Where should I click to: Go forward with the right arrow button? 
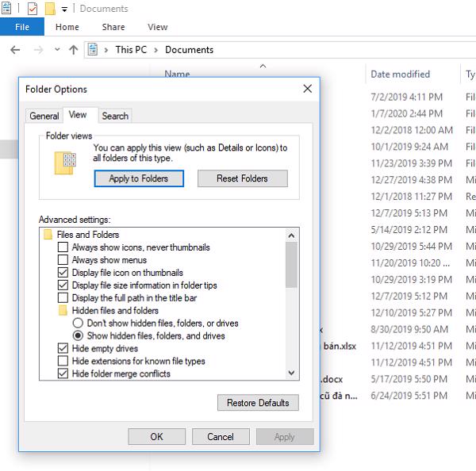[x=38, y=50]
